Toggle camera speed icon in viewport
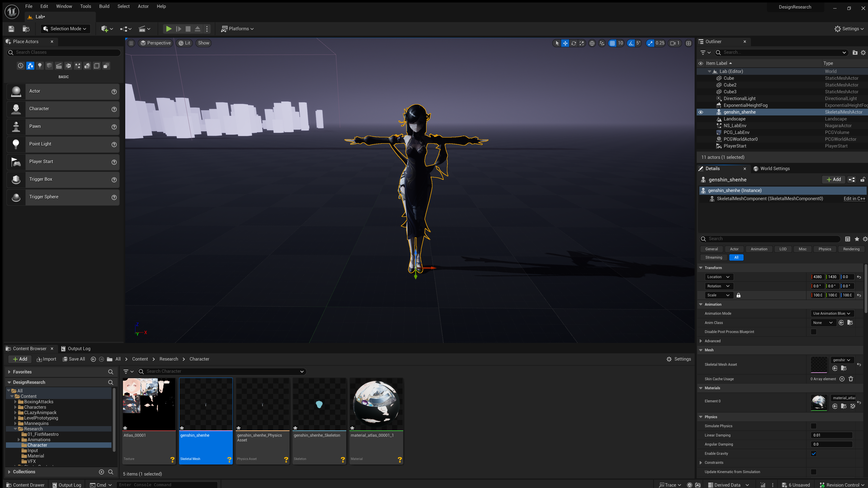The width and height of the screenshot is (868, 488). click(x=673, y=43)
